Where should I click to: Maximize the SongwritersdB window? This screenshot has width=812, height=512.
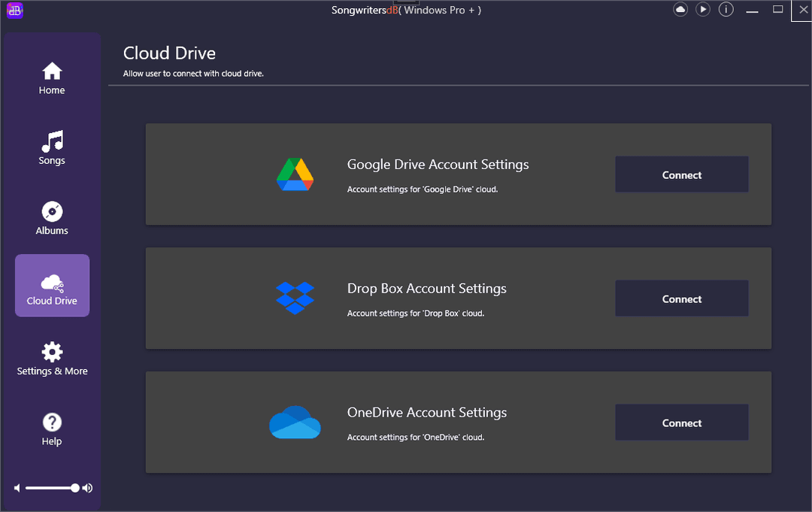[x=778, y=9]
